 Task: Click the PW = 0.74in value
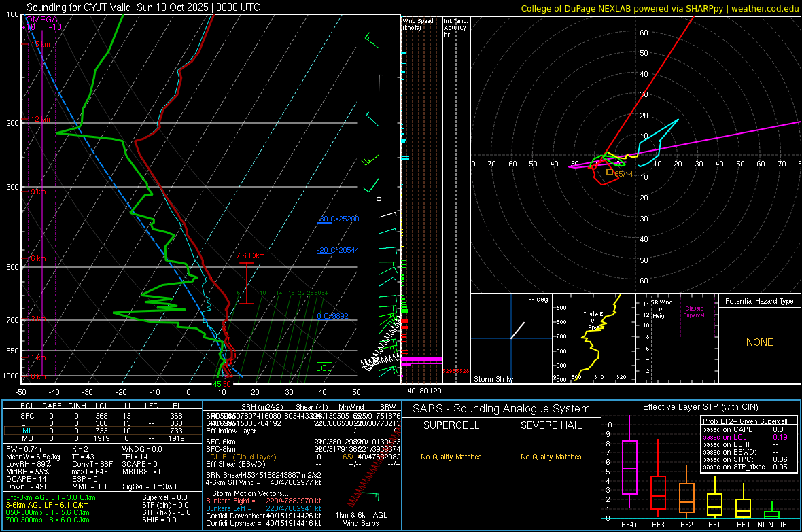[x=25, y=449]
